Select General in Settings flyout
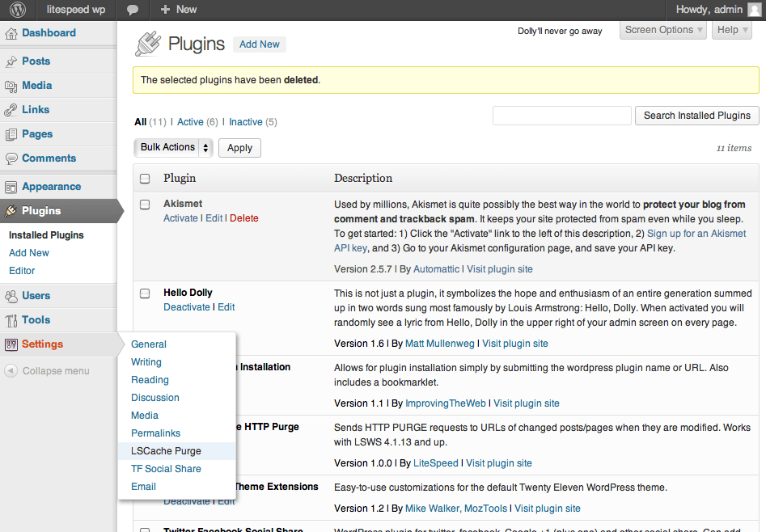This screenshot has height=532, width=766. (149, 344)
